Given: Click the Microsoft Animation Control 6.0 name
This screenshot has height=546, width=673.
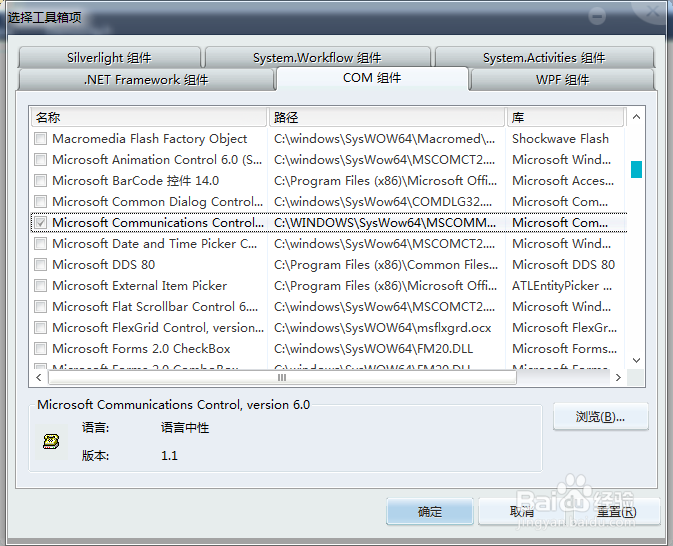Looking at the screenshot, I should click(x=157, y=160).
